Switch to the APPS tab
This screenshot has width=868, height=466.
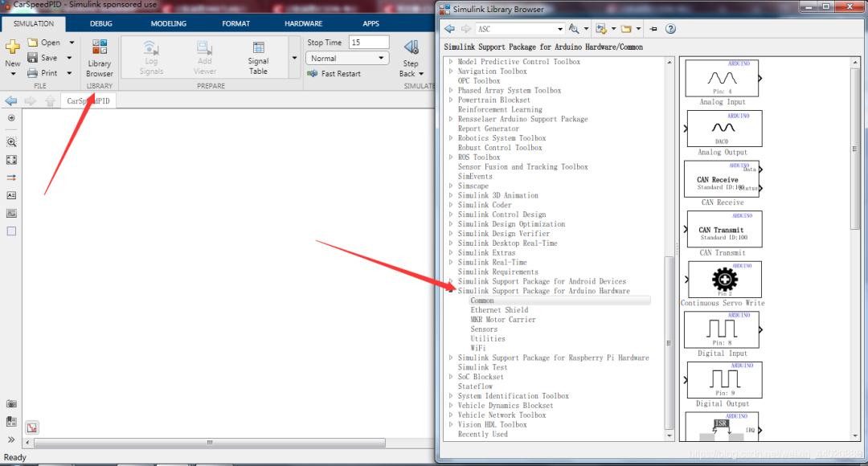click(x=371, y=24)
